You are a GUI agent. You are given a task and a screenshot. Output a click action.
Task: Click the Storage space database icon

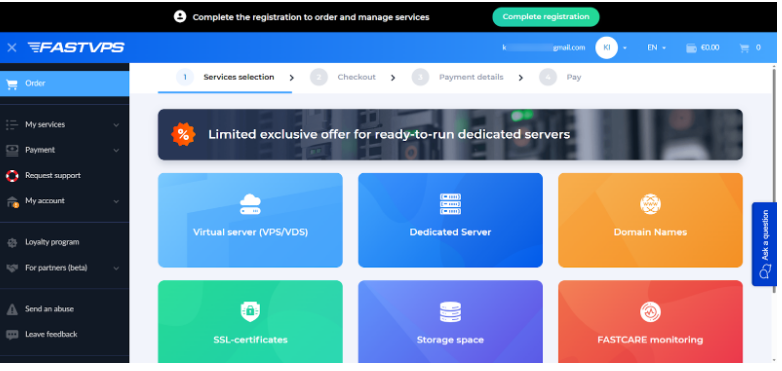(x=450, y=312)
